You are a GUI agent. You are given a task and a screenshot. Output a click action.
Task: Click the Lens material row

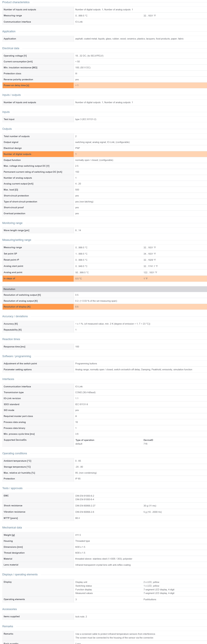click(105, 565)
